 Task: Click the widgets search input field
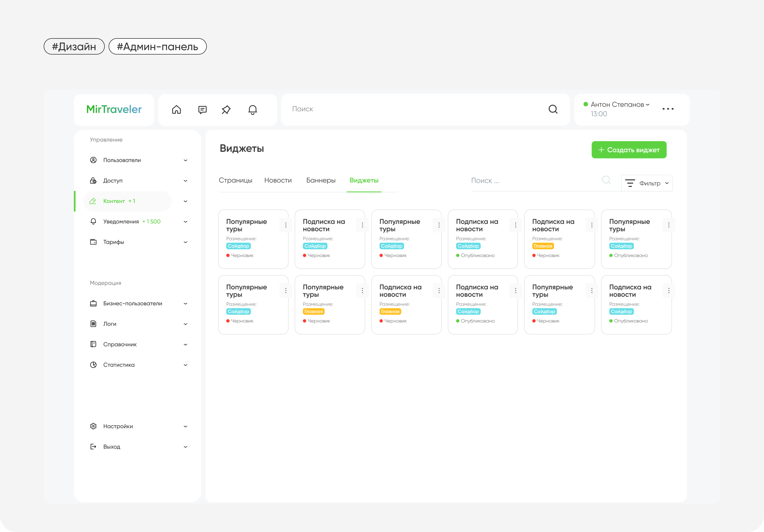click(x=532, y=181)
